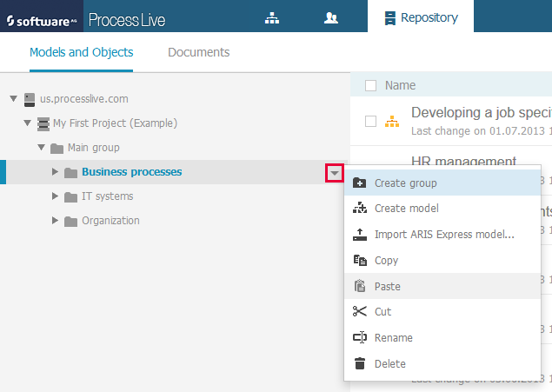The height and width of the screenshot is (392, 552).
Task: Switch to the Models and Objects tab
Action: pos(82,52)
